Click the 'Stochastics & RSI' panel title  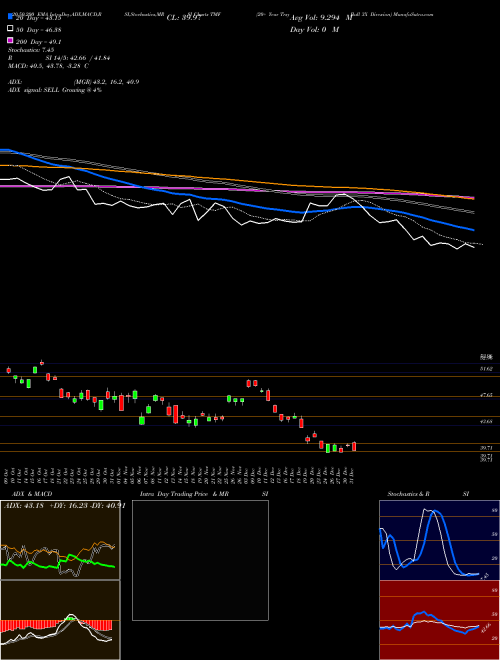coord(428,494)
